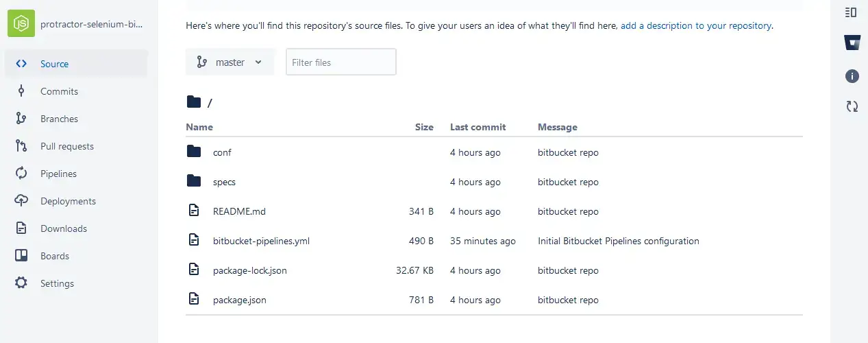This screenshot has width=868, height=343.
Task: Click conf row's bitbucket repo message
Action: coord(568,152)
